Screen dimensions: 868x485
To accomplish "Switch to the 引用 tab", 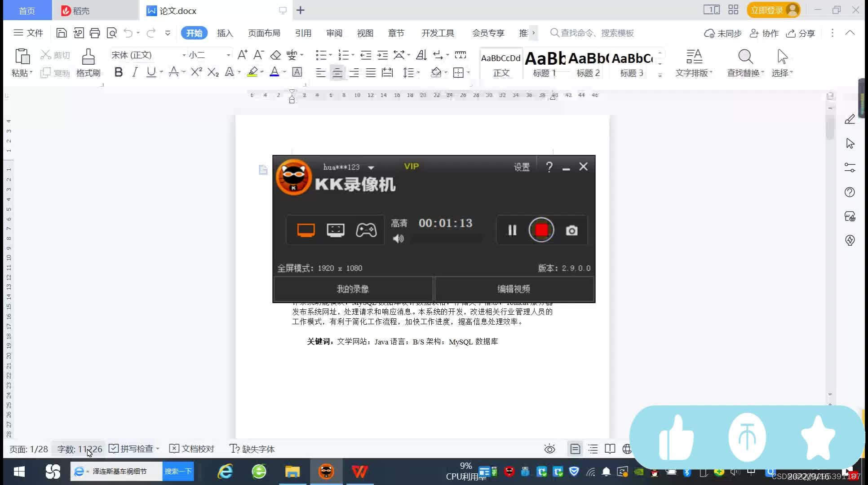I will pyautogui.click(x=303, y=33).
